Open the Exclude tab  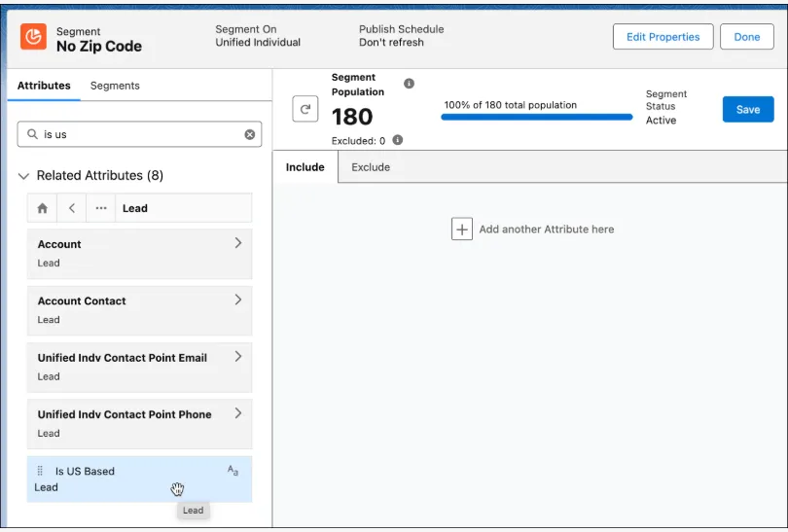click(x=371, y=167)
